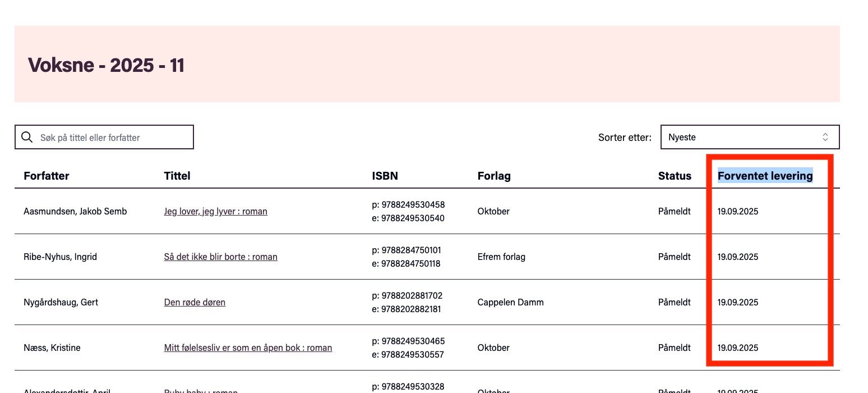
Task: Click the 'Voksne - 2025 - 11' heading
Action: point(106,65)
